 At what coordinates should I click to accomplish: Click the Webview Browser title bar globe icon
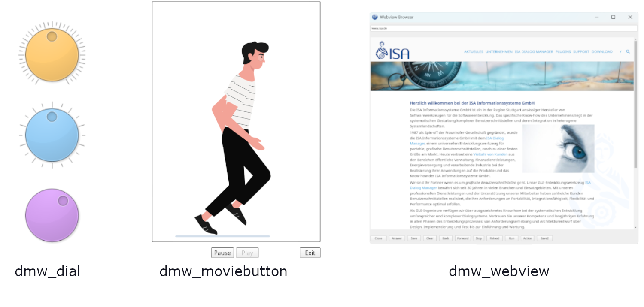(x=375, y=17)
